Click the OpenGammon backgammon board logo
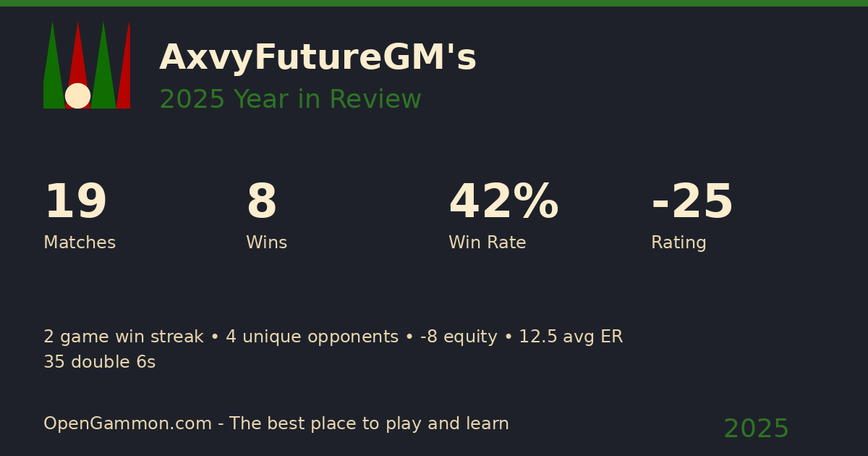The height and width of the screenshot is (456, 868). [87, 65]
